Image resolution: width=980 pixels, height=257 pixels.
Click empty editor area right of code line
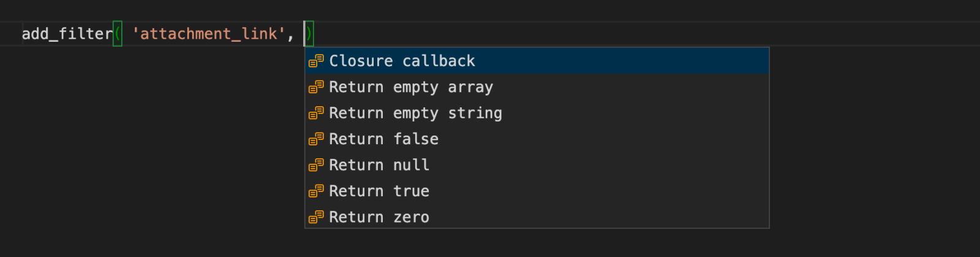(x=643, y=34)
